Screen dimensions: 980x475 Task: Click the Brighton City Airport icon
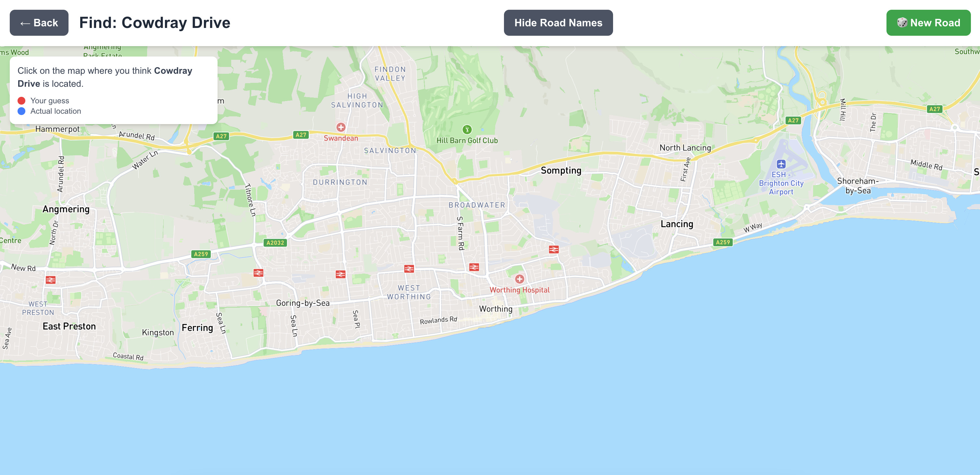tap(781, 164)
